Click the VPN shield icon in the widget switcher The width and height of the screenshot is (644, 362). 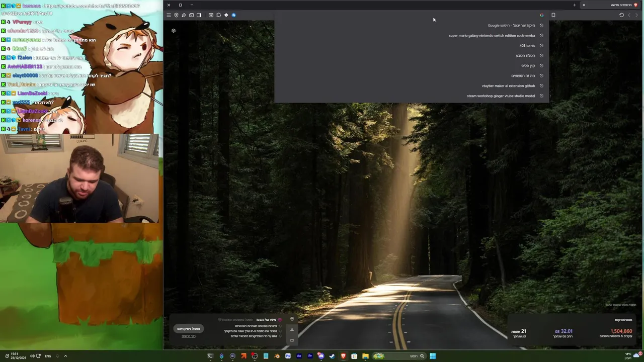(292, 319)
